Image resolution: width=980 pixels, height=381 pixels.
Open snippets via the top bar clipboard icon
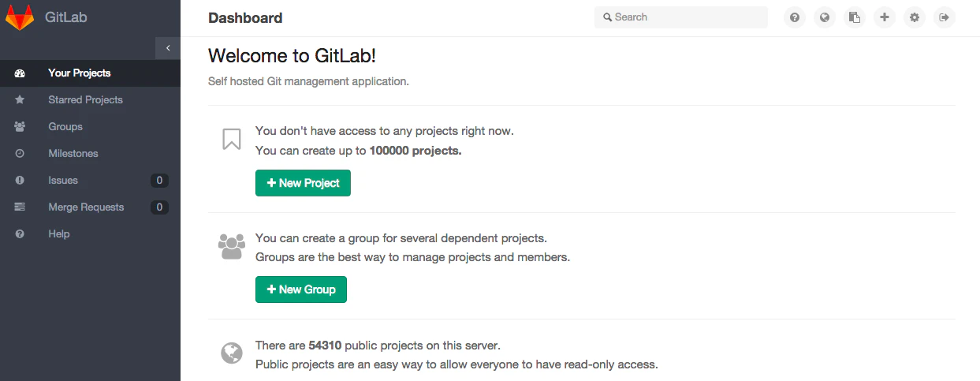(x=855, y=17)
